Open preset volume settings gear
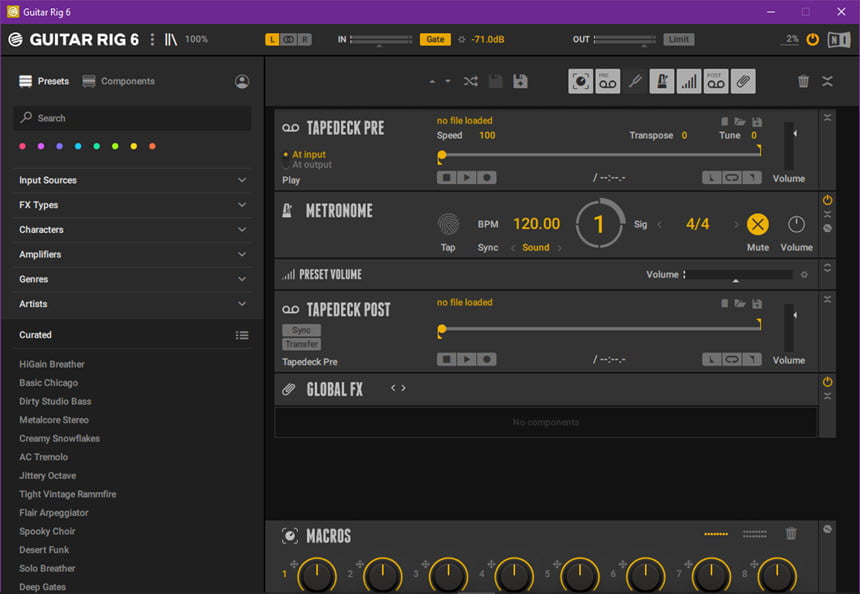860x594 pixels. (804, 274)
